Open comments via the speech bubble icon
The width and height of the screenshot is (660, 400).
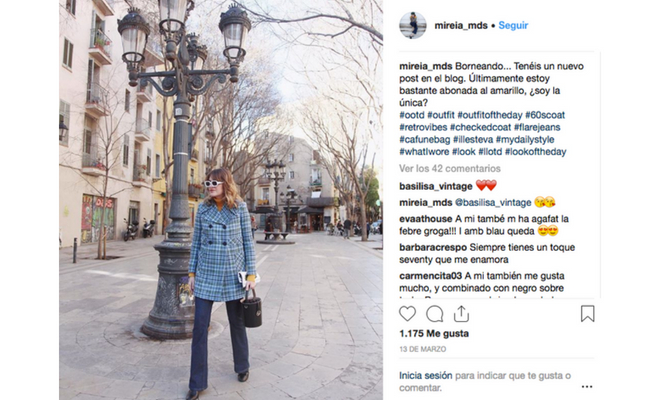[x=434, y=314]
